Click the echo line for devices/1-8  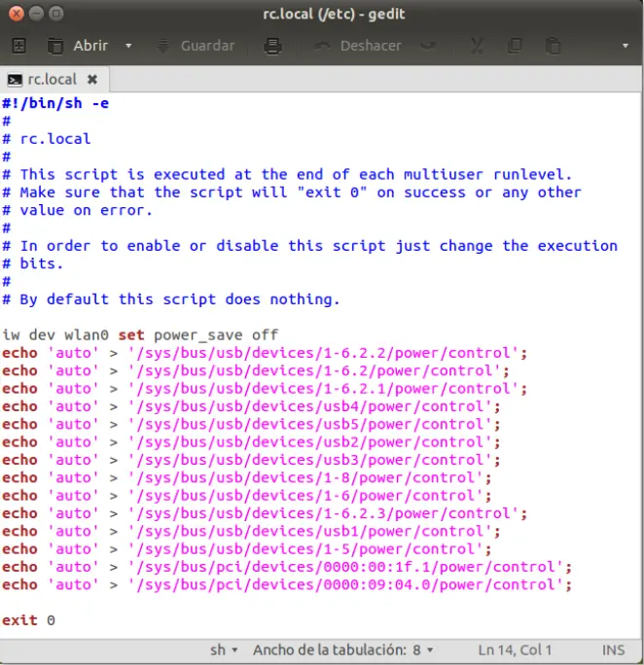246,477
